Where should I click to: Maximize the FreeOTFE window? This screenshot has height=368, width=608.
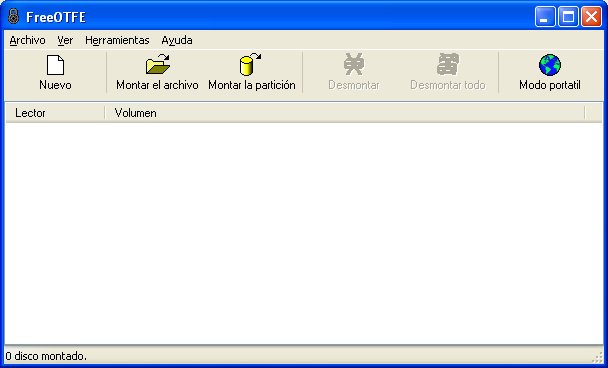568,17
